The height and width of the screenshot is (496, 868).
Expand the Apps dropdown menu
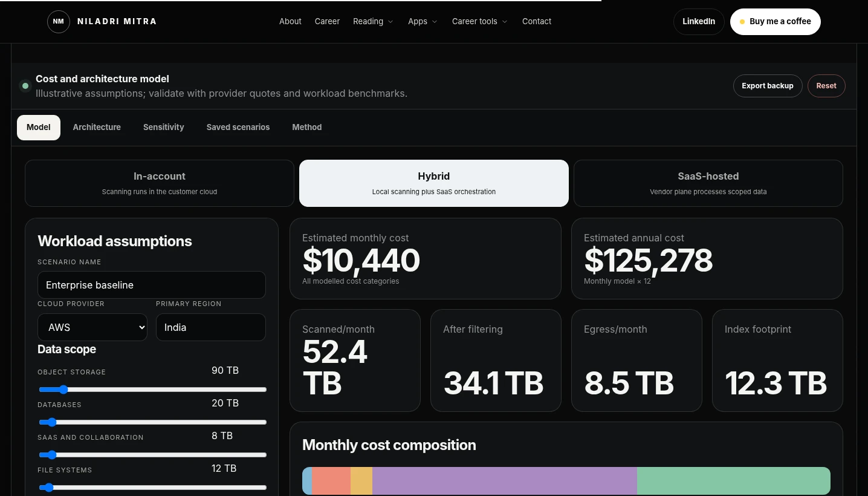[x=423, y=21]
